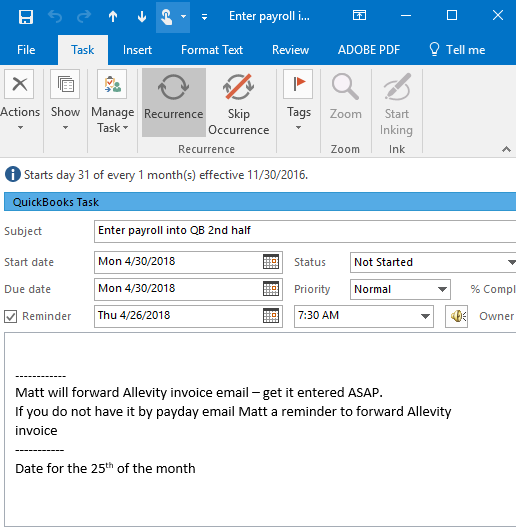The width and height of the screenshot is (516, 529).
Task: Uncheck the Reminder checkbox
Action: (10, 316)
